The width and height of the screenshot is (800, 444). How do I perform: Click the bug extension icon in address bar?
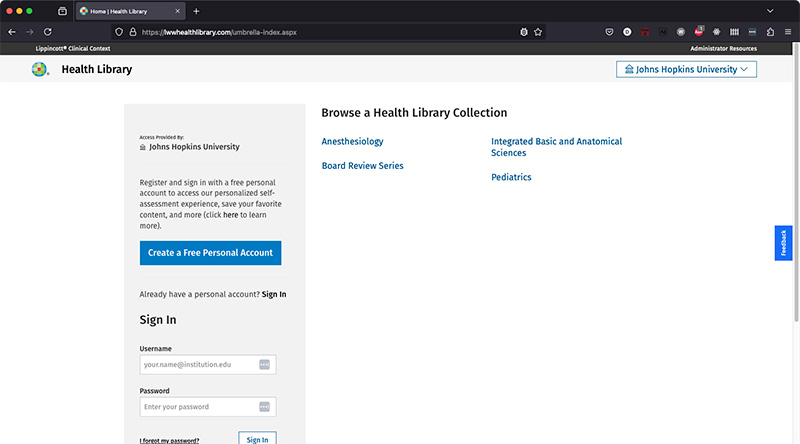tap(523, 32)
